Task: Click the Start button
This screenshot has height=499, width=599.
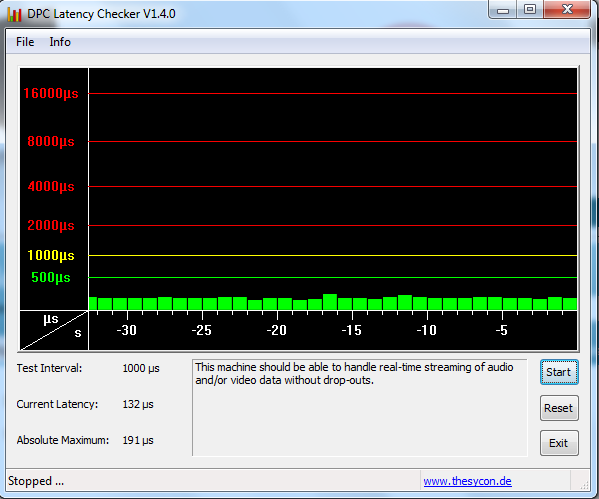Action: 559,372
